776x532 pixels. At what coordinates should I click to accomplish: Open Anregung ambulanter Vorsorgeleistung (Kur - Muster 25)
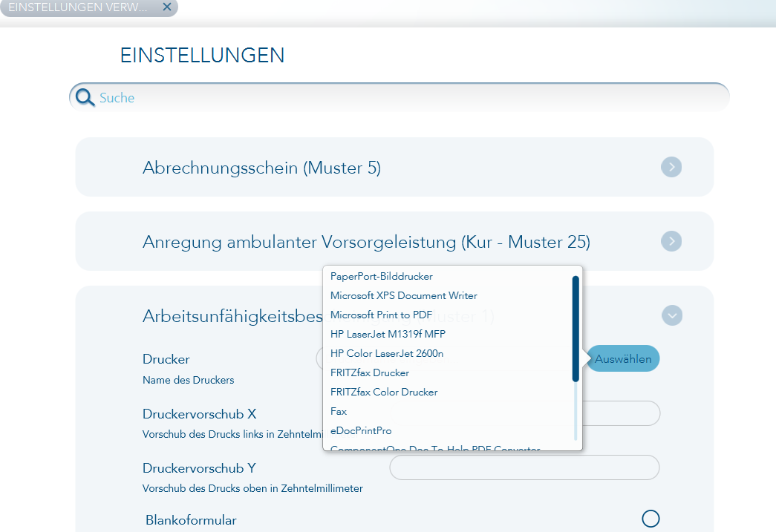click(366, 242)
